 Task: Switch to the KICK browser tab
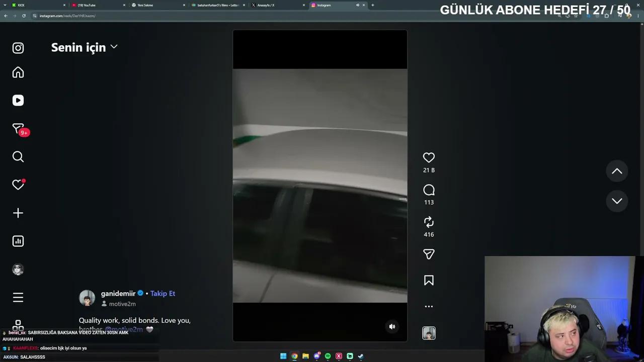pos(38,5)
